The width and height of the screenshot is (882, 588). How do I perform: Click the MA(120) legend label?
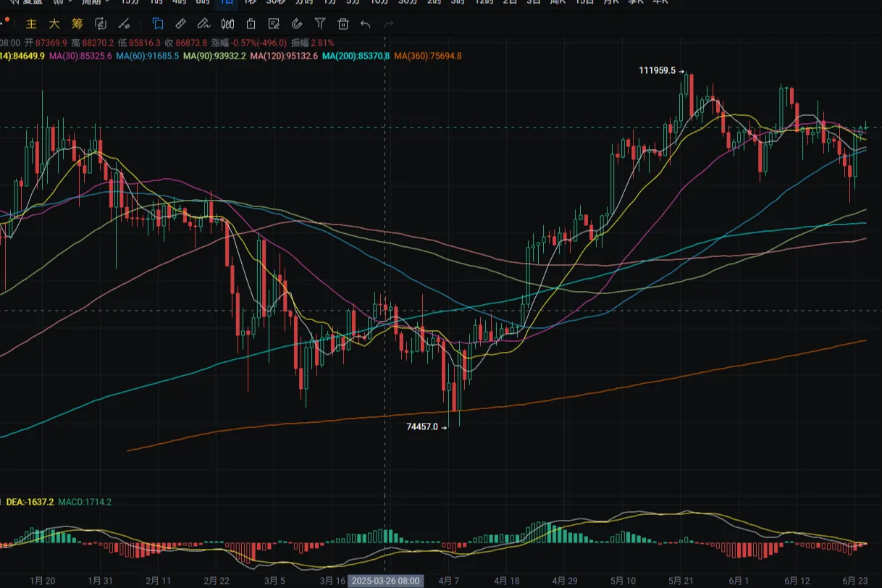tap(284, 56)
